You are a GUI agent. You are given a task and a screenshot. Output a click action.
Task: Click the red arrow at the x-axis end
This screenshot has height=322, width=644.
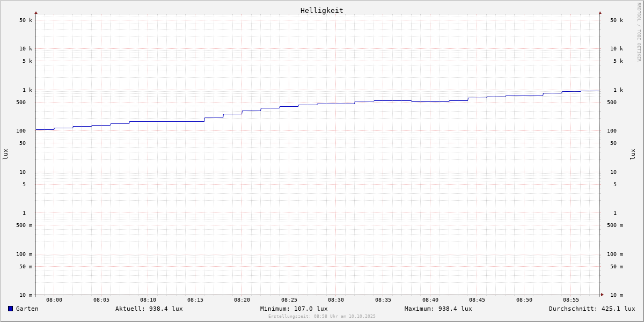[602, 295]
